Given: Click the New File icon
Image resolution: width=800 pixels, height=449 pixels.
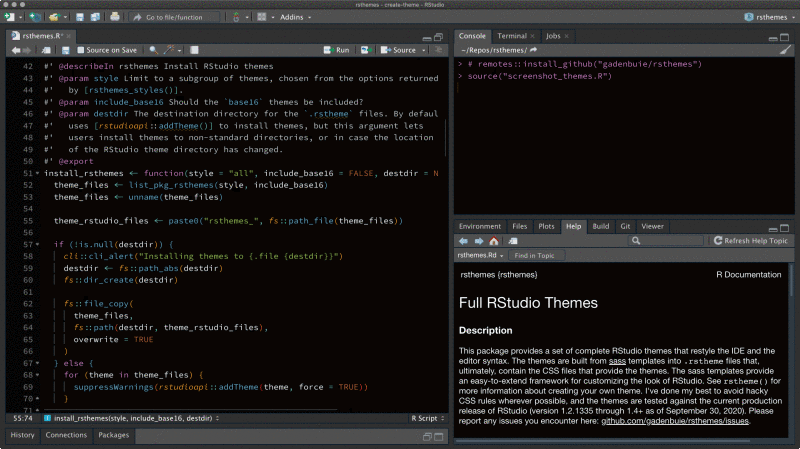Looking at the screenshot, I should coord(9,17).
